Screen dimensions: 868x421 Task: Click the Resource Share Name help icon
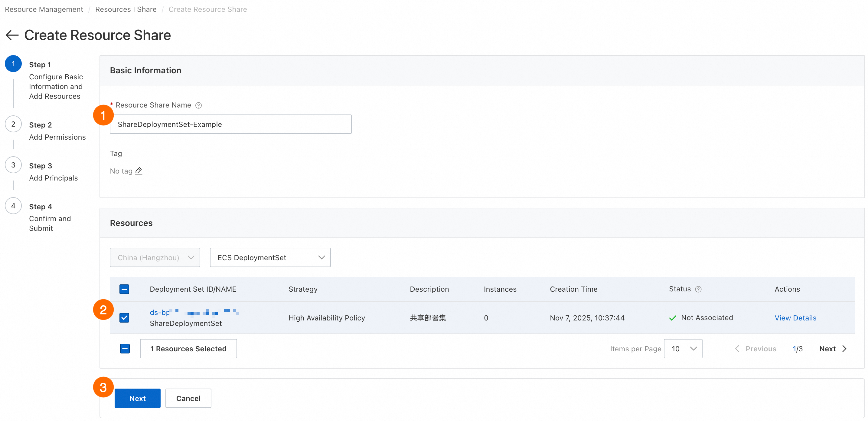tap(198, 105)
